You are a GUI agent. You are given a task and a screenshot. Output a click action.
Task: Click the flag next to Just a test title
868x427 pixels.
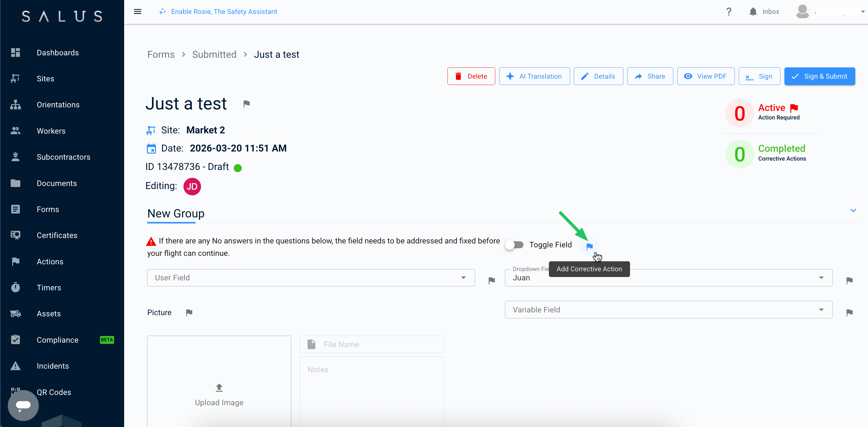[x=246, y=104]
